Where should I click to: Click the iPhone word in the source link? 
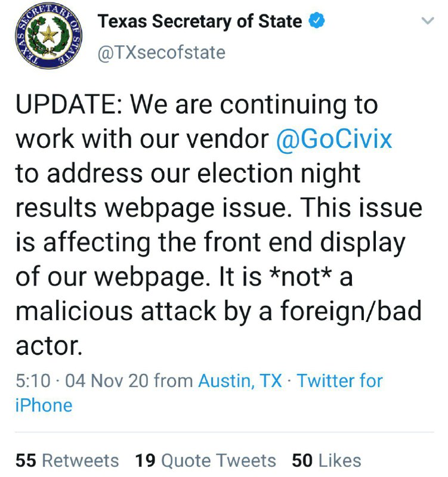[x=44, y=405]
